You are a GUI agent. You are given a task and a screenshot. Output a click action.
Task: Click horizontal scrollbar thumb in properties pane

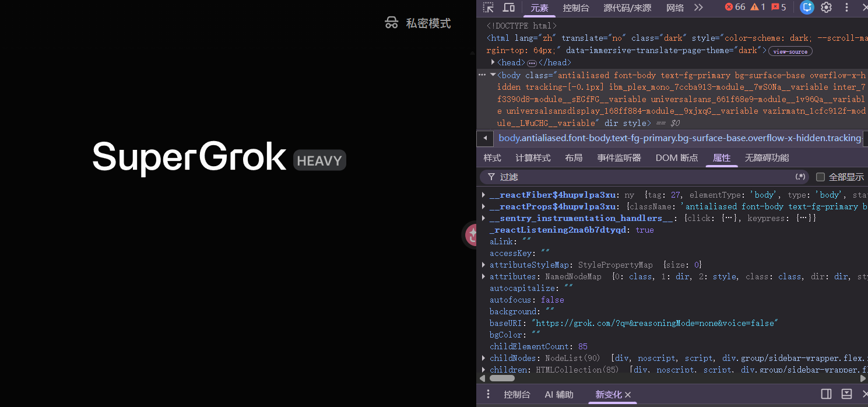(502, 378)
